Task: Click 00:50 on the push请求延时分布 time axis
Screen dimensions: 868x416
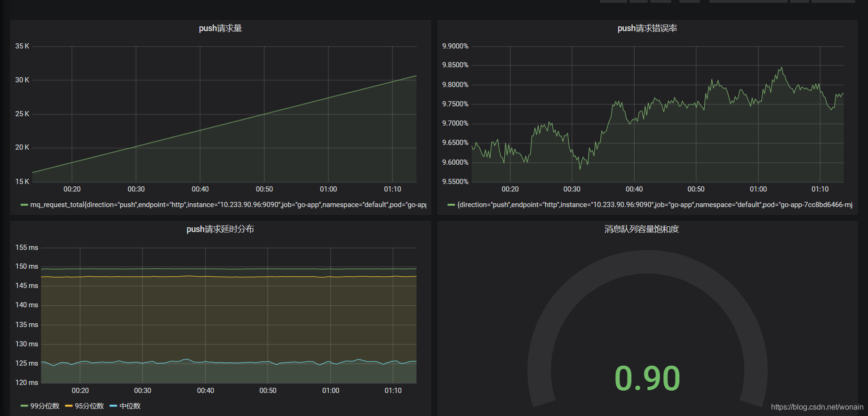Action: coord(268,391)
